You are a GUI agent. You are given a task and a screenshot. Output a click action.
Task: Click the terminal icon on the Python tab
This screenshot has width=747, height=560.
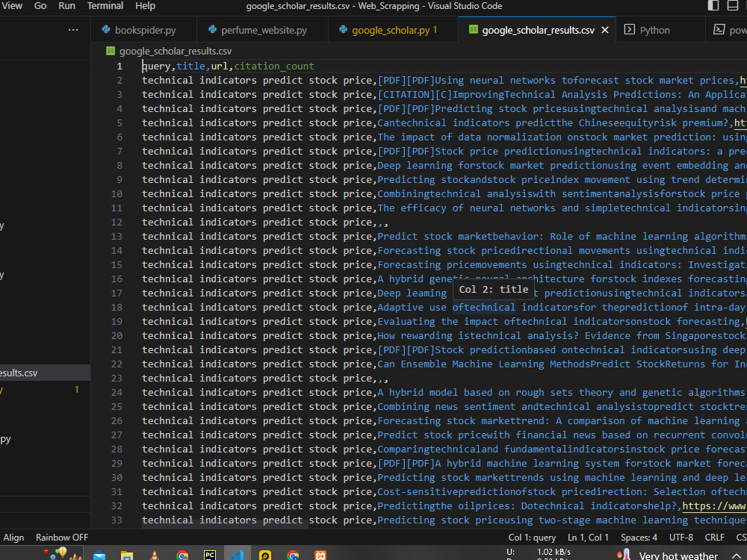tap(629, 30)
